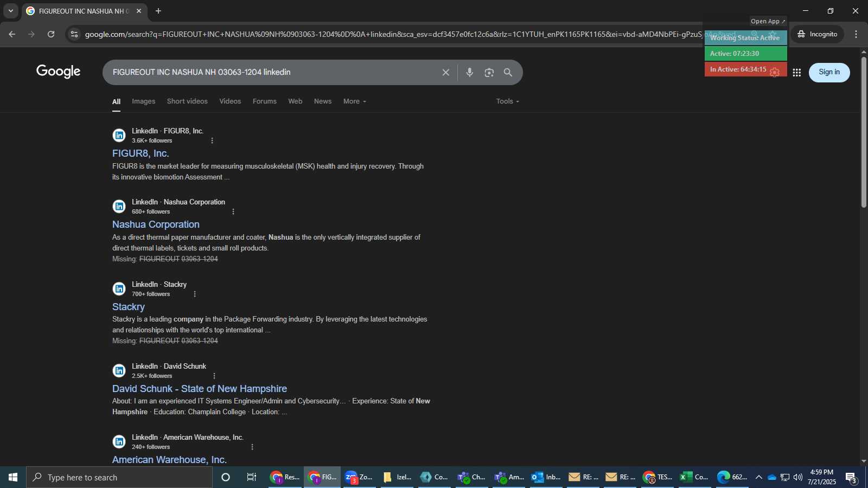The image size is (868, 488).
Task: Clear the search box text
Action: pos(445,72)
